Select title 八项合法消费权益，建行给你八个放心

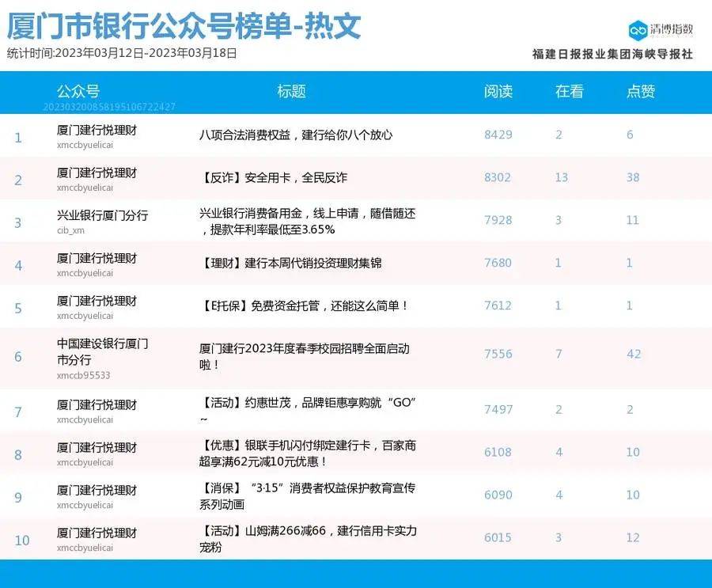click(x=296, y=135)
